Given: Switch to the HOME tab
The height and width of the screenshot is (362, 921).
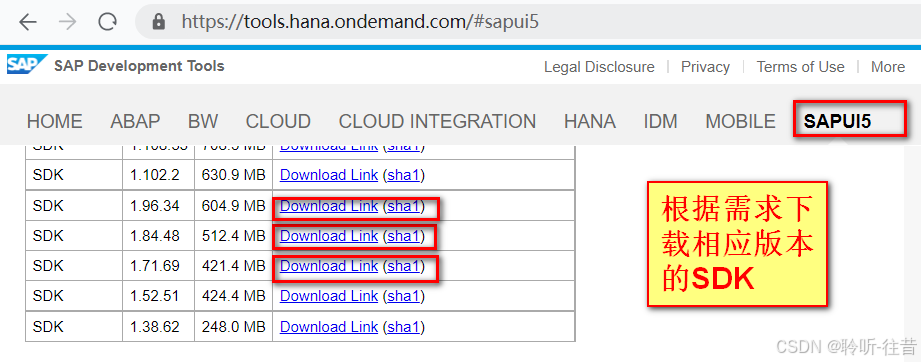Looking at the screenshot, I should click(x=55, y=121).
